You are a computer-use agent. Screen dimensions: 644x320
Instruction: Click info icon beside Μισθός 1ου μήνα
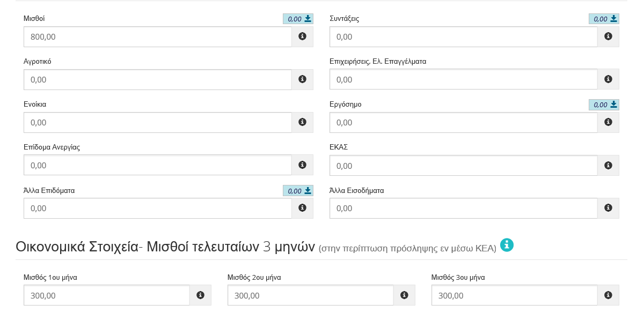pos(200,295)
